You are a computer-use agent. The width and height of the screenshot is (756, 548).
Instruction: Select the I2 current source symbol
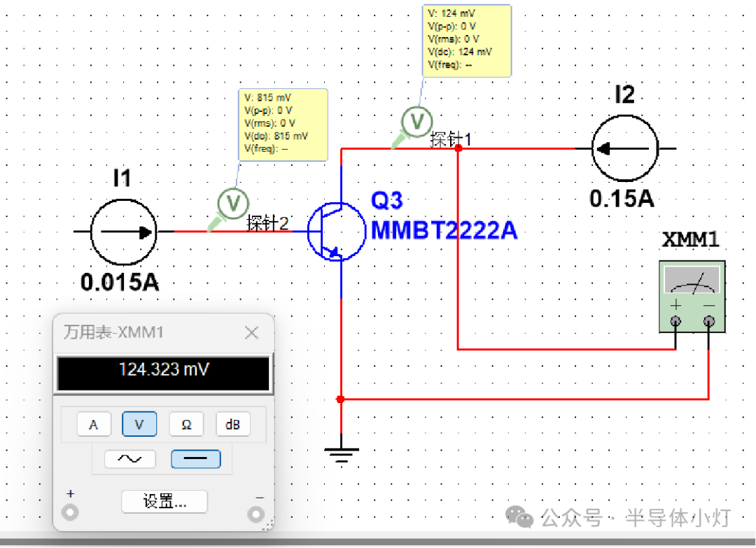point(624,148)
